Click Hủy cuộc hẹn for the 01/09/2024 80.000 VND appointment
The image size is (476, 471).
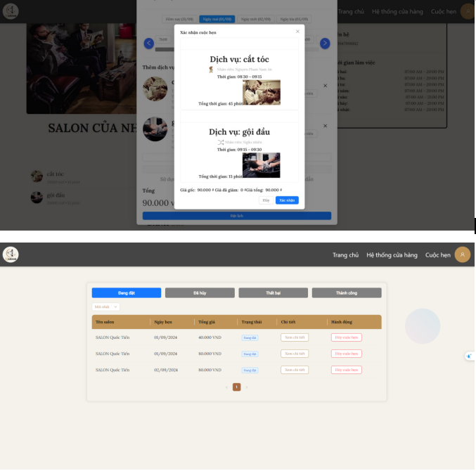coord(347,354)
